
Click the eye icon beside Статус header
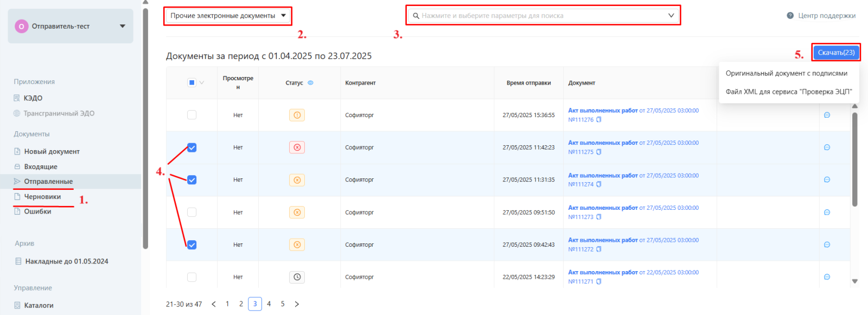(x=310, y=83)
